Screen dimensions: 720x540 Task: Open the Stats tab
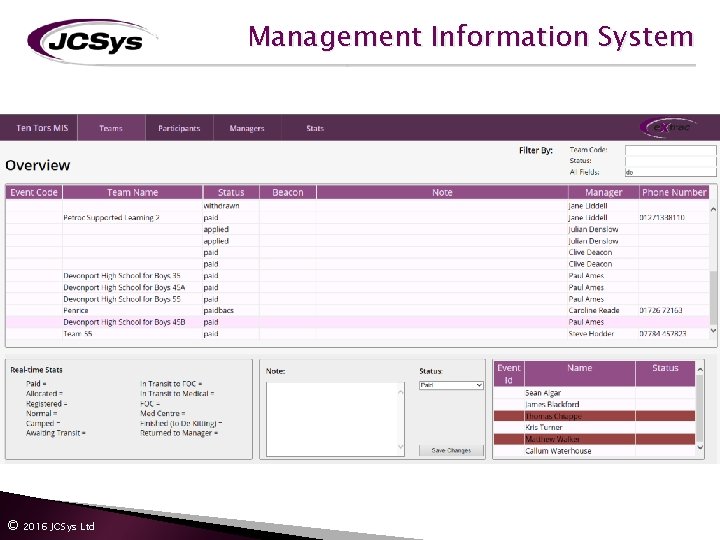[x=315, y=128]
